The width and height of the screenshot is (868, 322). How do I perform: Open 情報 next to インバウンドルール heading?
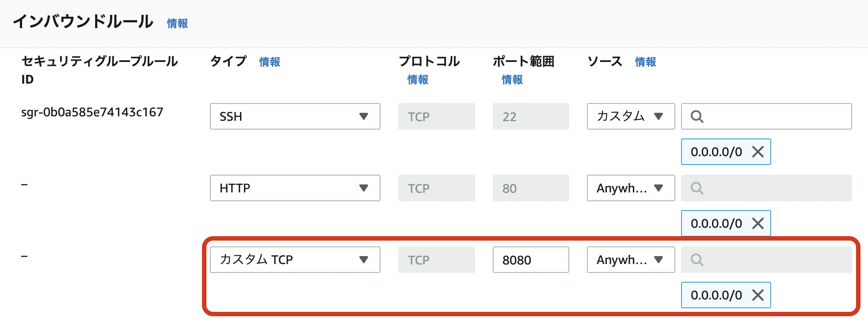point(176,23)
